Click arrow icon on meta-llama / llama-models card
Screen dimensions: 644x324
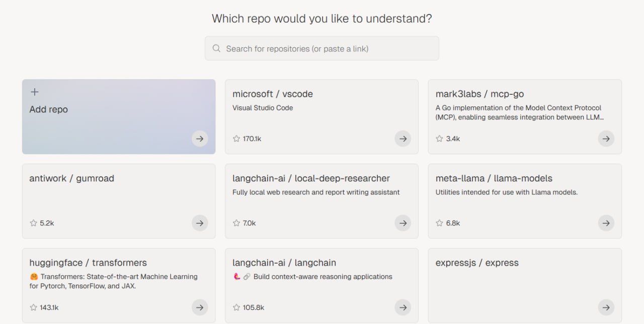[x=606, y=223]
